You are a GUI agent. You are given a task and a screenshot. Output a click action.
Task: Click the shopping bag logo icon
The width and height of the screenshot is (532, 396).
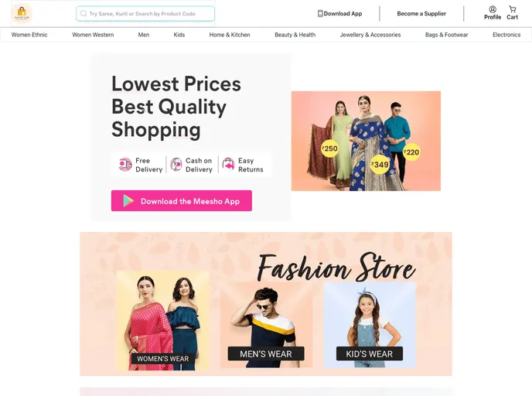click(x=22, y=14)
